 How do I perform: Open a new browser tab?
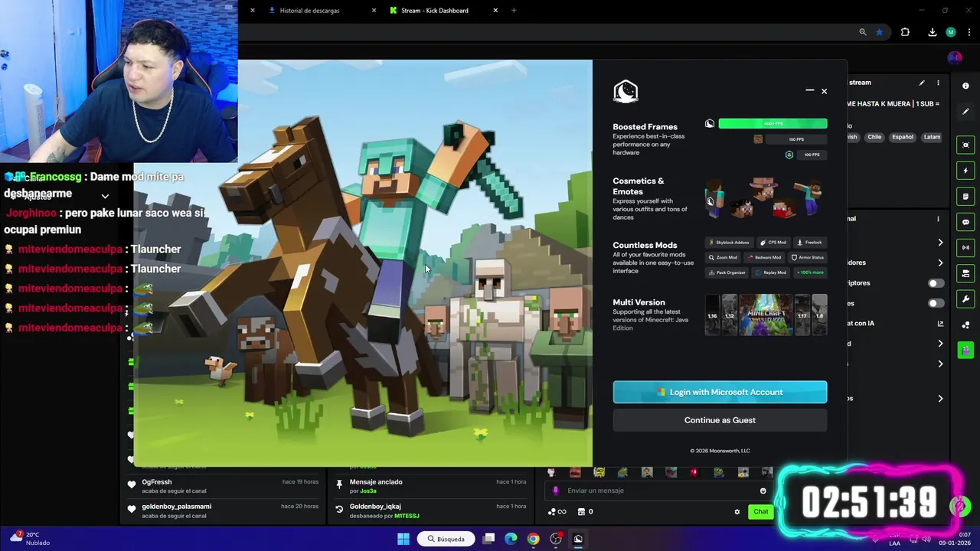tap(514, 11)
